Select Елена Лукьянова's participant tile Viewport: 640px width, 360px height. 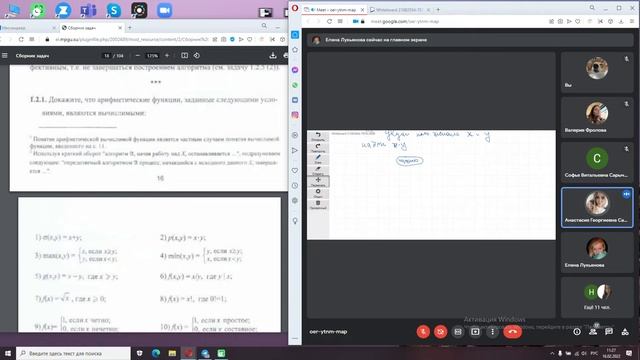(x=597, y=252)
